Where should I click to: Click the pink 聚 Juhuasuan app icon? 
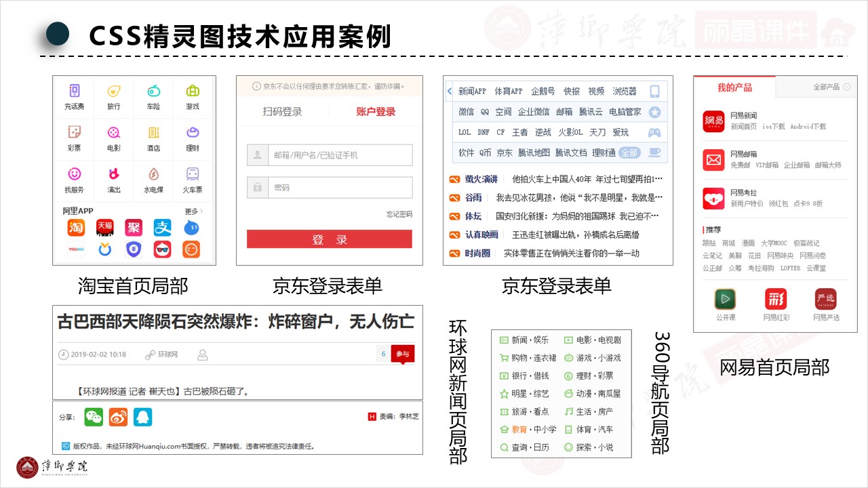(x=134, y=228)
